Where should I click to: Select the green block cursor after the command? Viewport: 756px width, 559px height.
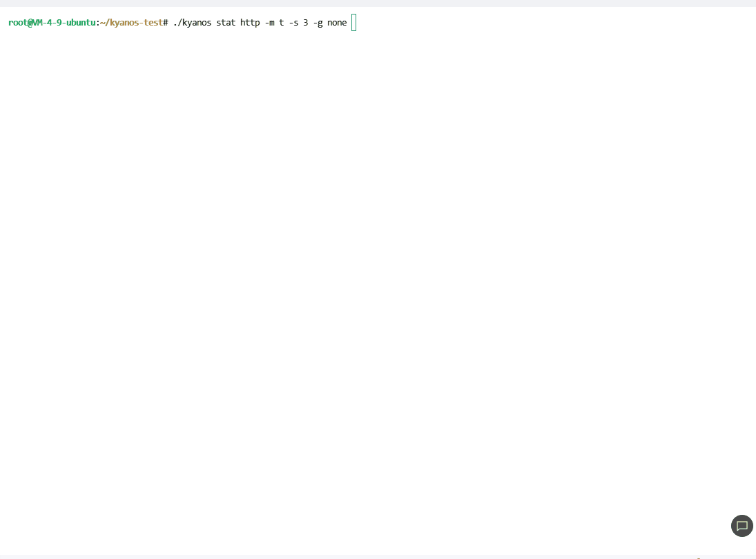[353, 22]
